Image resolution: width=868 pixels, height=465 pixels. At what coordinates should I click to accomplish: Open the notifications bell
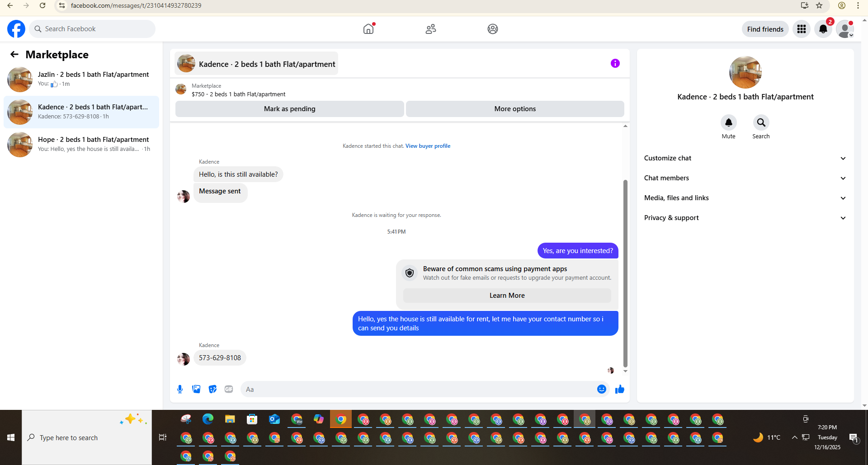(823, 29)
